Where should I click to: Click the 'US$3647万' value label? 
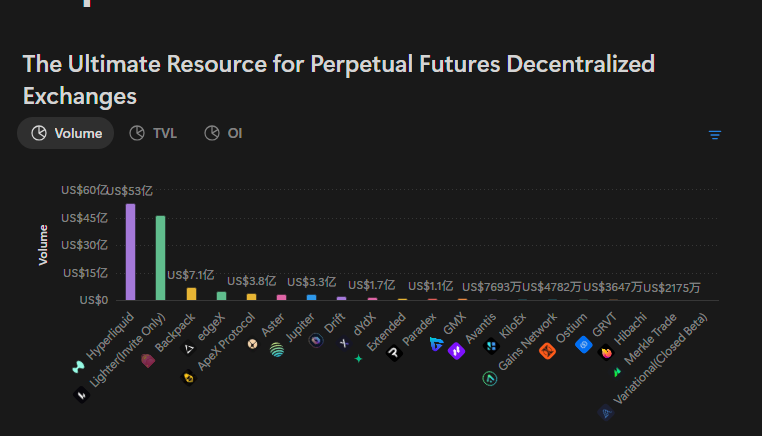coord(612,287)
